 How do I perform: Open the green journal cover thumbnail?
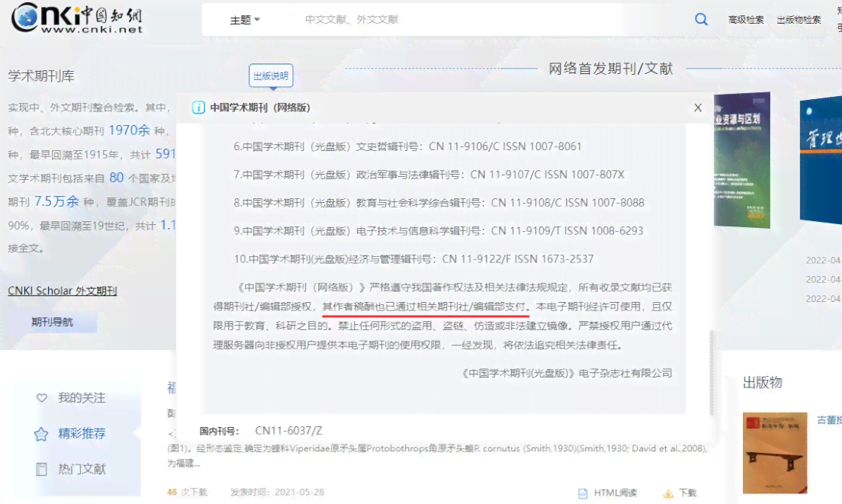[741, 160]
